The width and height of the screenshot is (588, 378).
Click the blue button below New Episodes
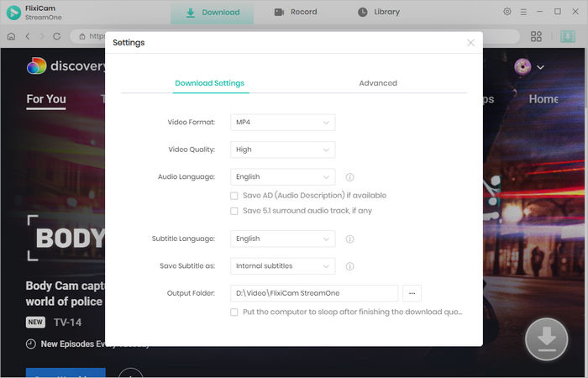(66, 373)
